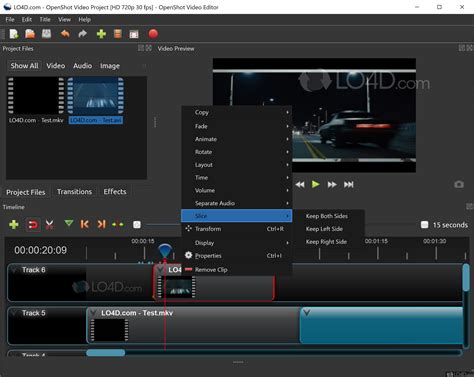Image resolution: width=474 pixels, height=377 pixels.
Task: Expand the Separate Audio submenu
Action: coord(237,203)
